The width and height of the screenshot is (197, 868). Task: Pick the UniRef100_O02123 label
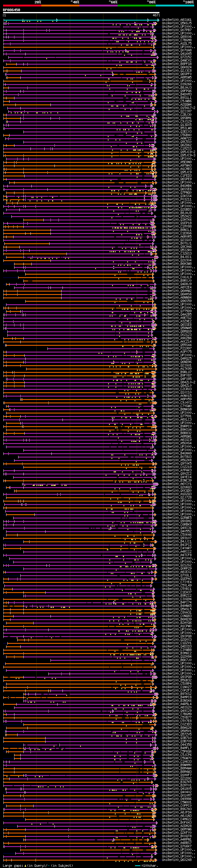pyautogui.click(x=177, y=335)
